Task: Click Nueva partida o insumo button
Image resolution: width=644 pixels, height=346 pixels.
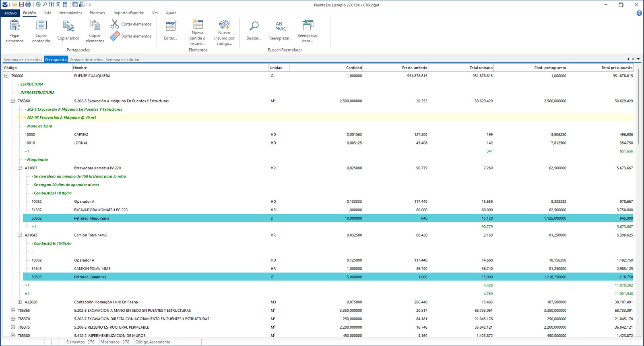Action: click(x=198, y=32)
